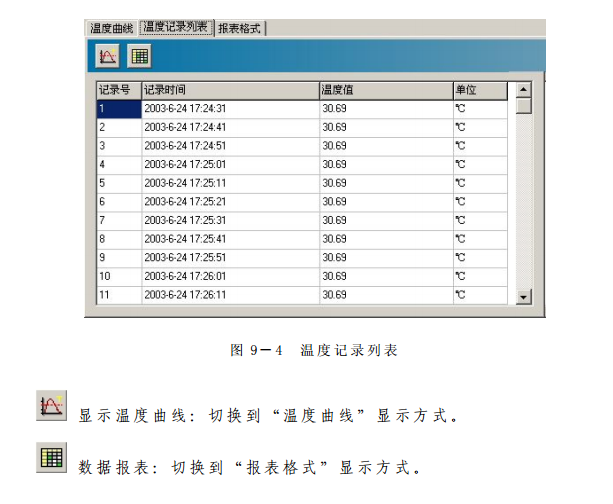613x504 pixels.
Task: Click time cell 2003-6-24 17:25:31
Action: 230,221
